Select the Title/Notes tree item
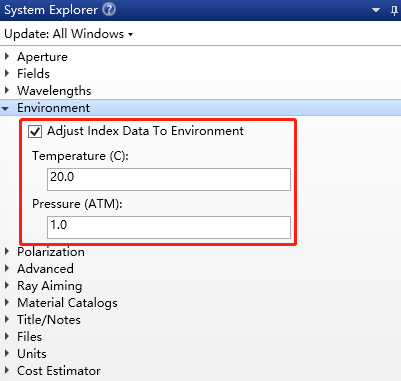Screen dimensions: 401x381 pyautogui.click(x=49, y=320)
